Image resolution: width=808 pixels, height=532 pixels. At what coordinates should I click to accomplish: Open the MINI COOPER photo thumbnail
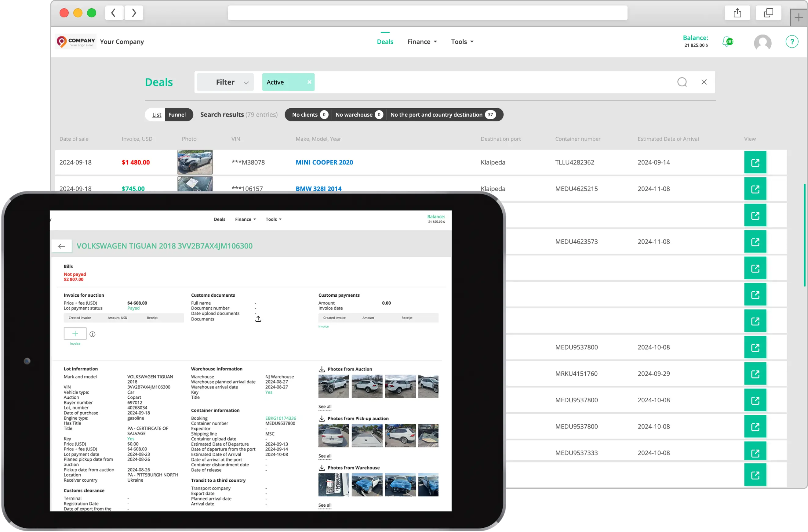[195, 162]
